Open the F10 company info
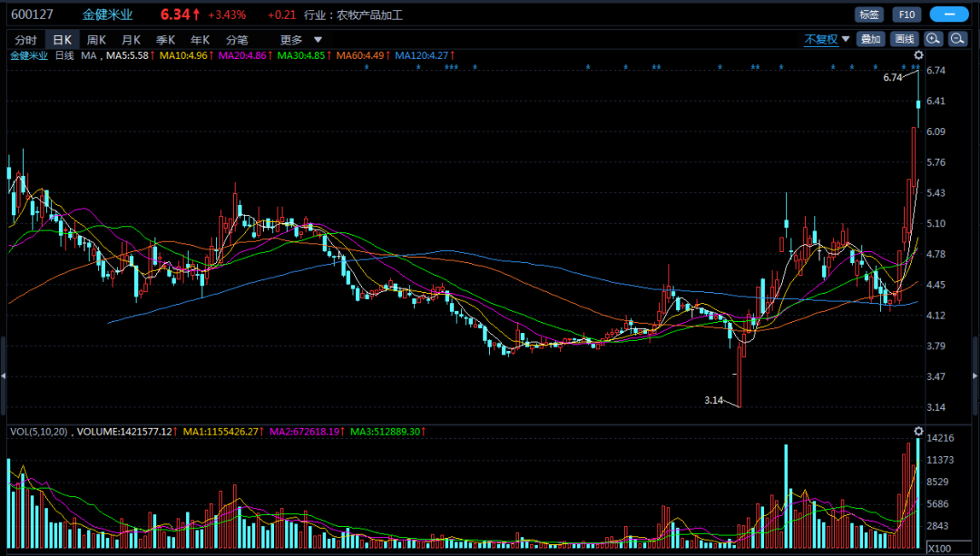 [906, 15]
